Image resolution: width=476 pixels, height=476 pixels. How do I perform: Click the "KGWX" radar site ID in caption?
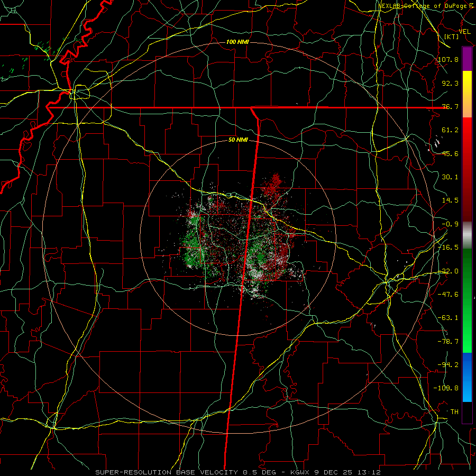click(300, 472)
